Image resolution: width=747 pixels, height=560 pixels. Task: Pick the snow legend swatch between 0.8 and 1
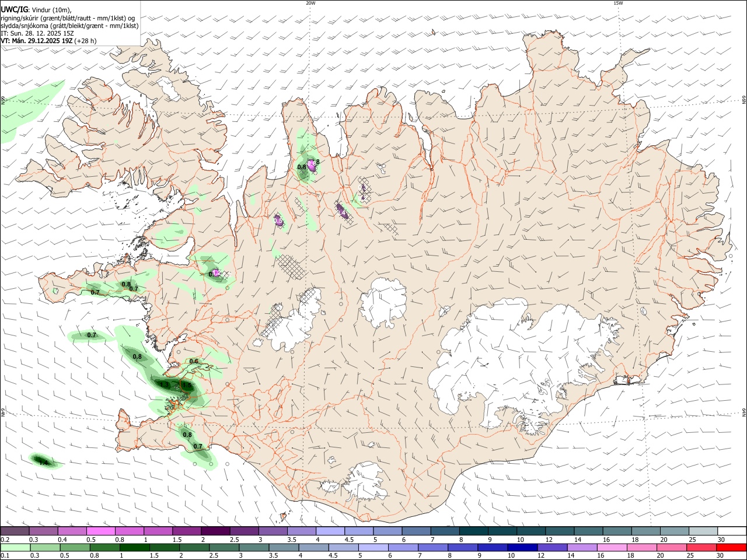129,531
